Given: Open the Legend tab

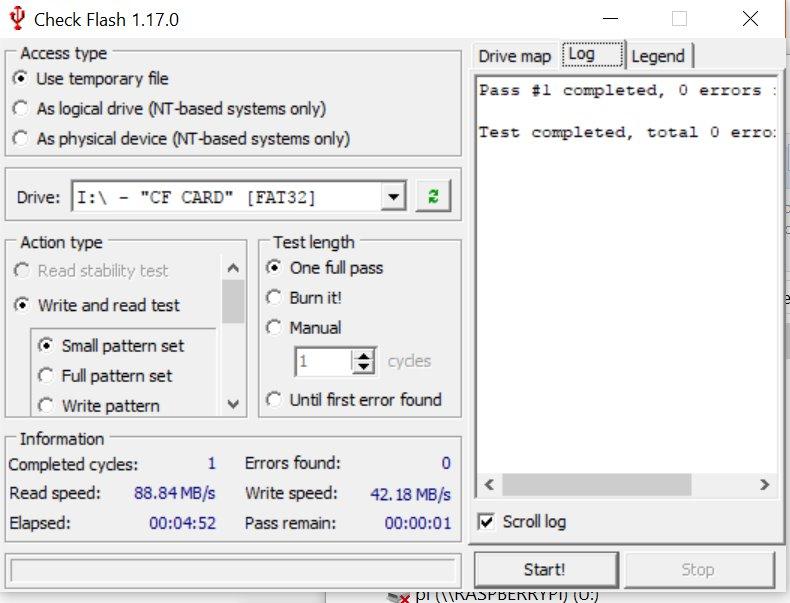Looking at the screenshot, I should 659,56.
